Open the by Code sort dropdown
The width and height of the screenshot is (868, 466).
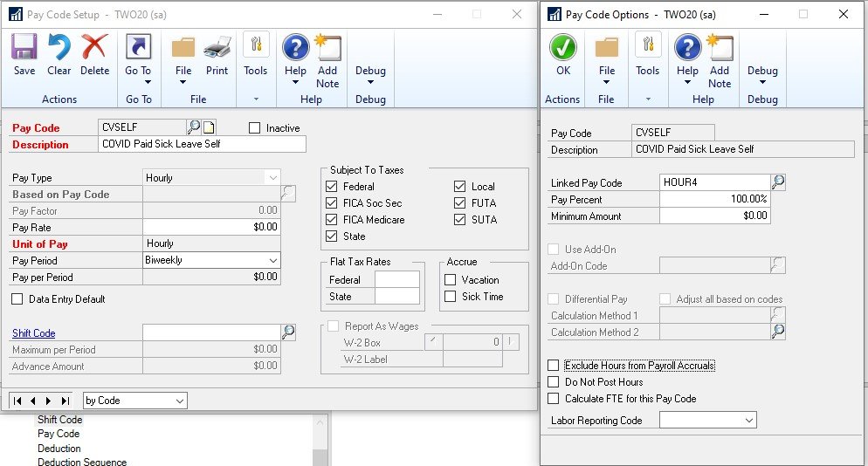pos(179,401)
